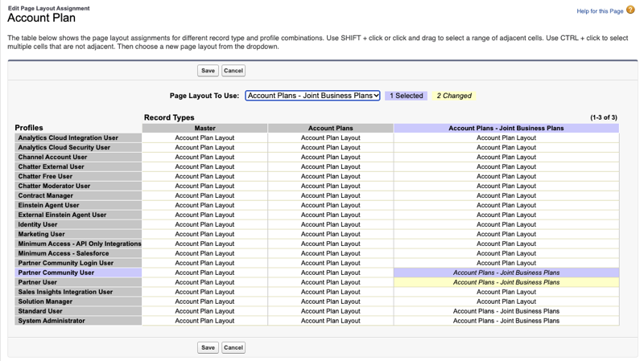Select Master cell for Analytics Cloud Integration User
The height and width of the screenshot is (361, 644).
click(205, 137)
